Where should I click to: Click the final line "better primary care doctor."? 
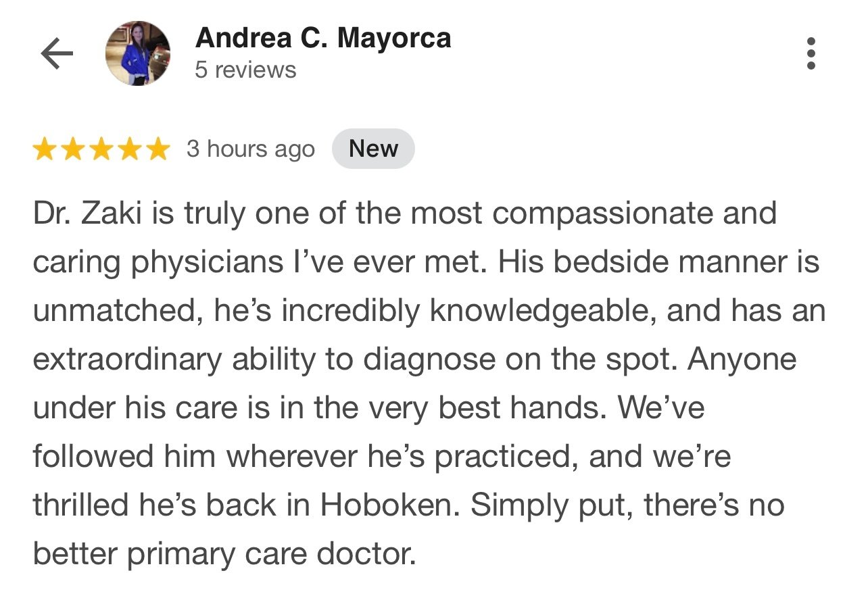point(224,554)
